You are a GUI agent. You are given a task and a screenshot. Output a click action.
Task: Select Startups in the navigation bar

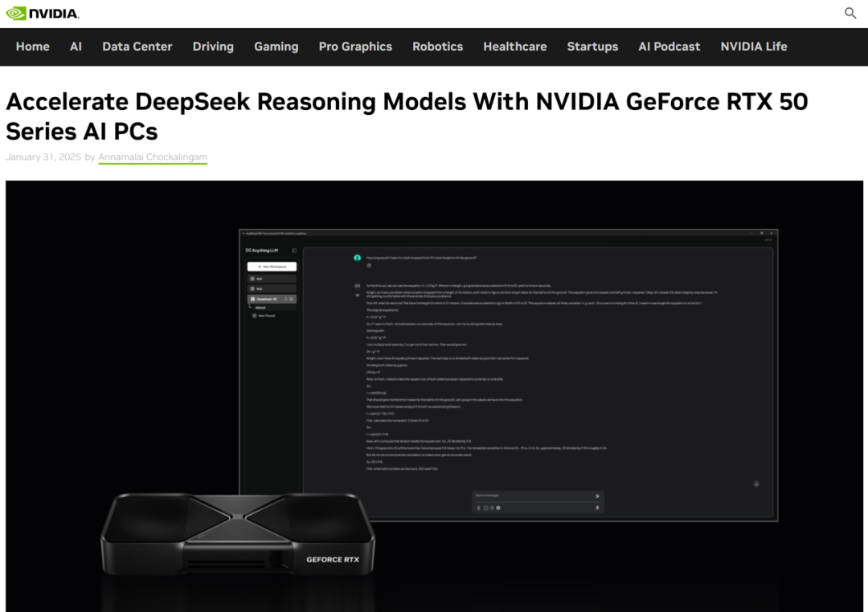pos(592,47)
